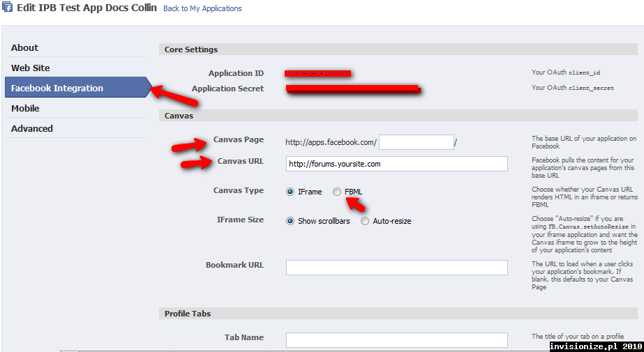Image resolution: width=644 pixels, height=352 pixels.
Task: Click the Bookmark URL input field
Action: pyautogui.click(x=396, y=268)
